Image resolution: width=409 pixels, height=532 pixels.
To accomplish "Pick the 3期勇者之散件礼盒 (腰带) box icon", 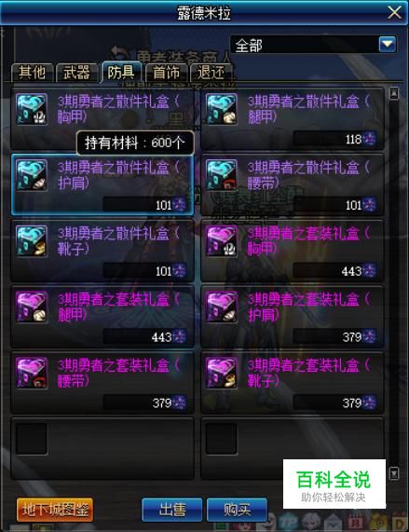I will pos(221,175).
